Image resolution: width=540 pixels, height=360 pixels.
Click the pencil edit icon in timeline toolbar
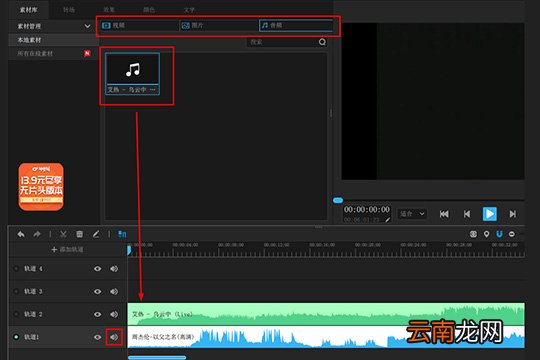pos(96,234)
